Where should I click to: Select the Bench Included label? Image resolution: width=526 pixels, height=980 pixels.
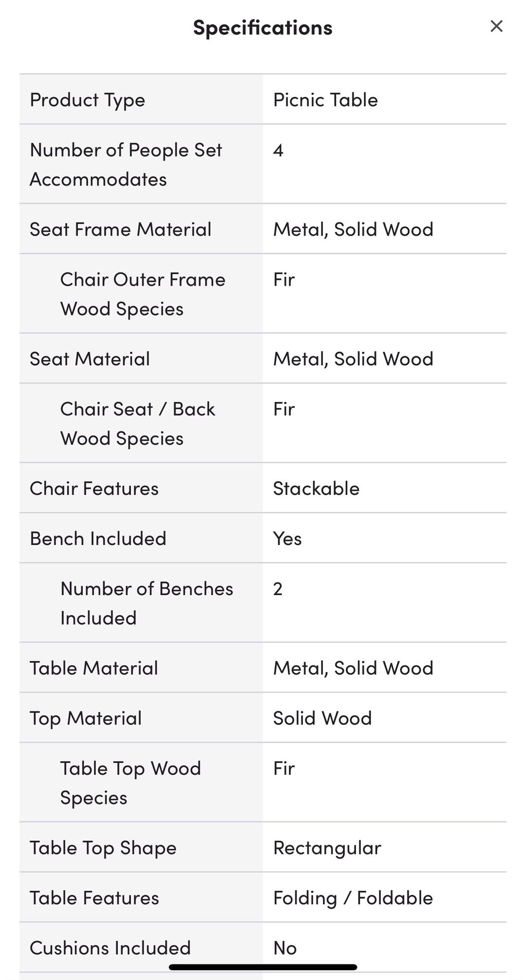pos(98,539)
